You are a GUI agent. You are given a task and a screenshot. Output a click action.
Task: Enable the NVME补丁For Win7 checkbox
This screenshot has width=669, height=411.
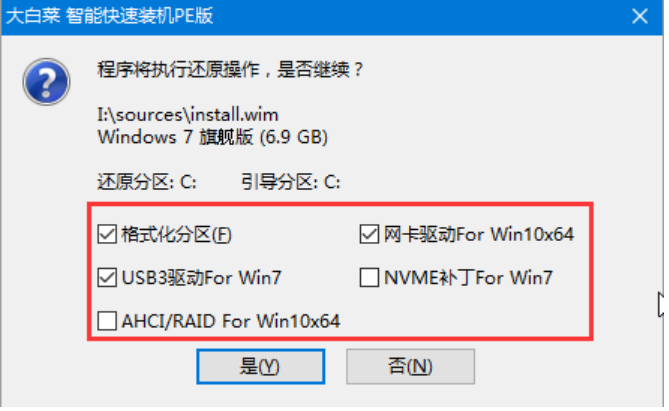[369, 278]
